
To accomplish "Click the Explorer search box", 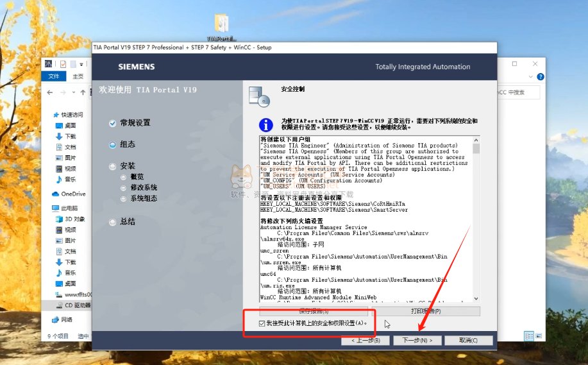I will coord(519,92).
